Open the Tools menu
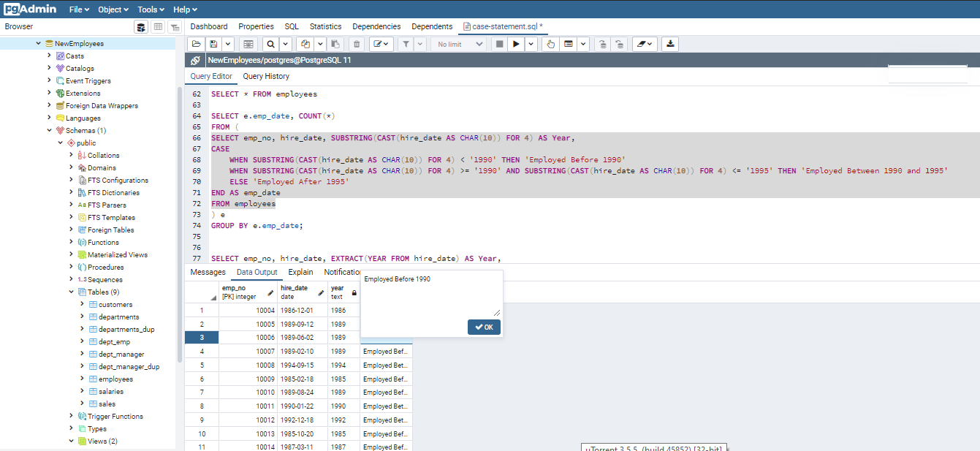 coord(151,10)
